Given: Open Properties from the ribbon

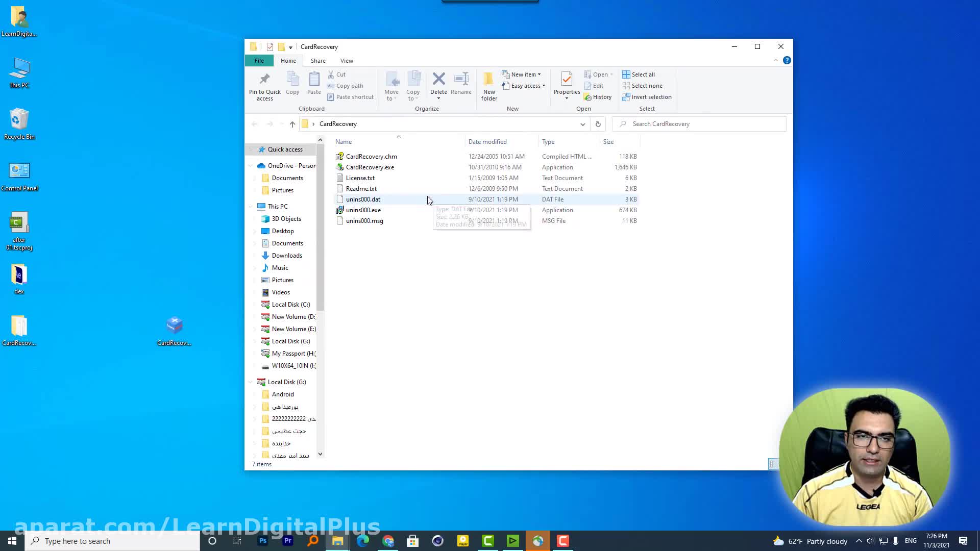Looking at the screenshot, I should click(x=567, y=80).
